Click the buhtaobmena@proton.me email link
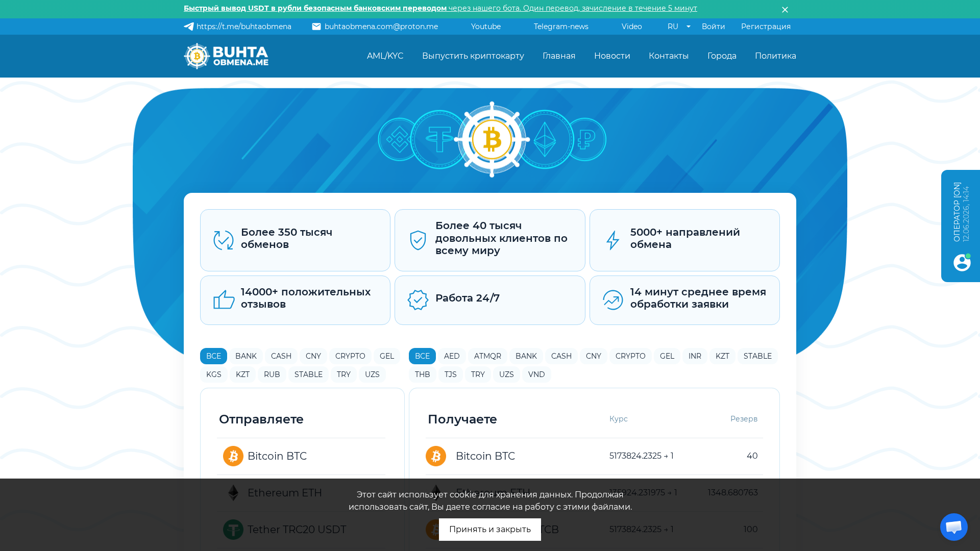This screenshot has width=980, height=551. click(381, 27)
